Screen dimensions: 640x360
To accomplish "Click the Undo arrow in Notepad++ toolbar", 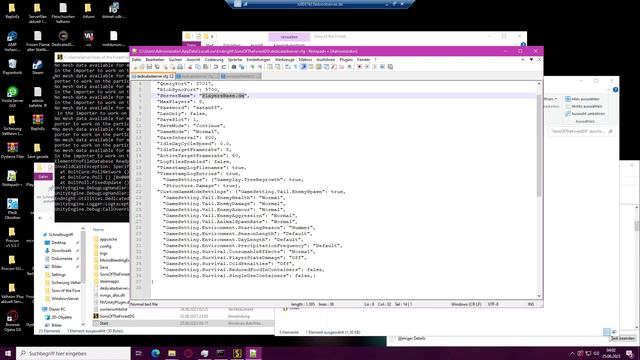I will (215, 67).
